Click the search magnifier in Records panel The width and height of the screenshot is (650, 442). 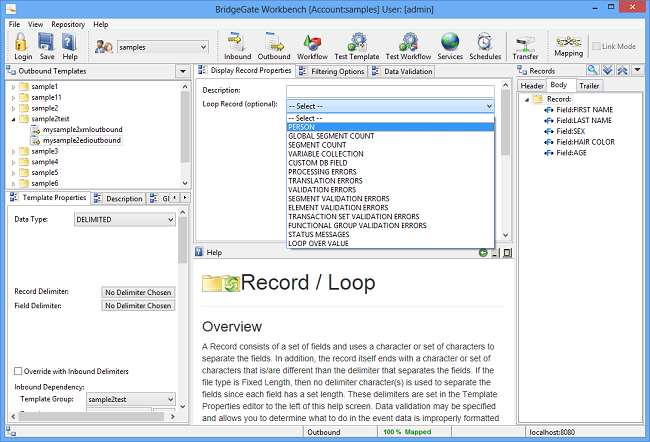click(x=593, y=70)
